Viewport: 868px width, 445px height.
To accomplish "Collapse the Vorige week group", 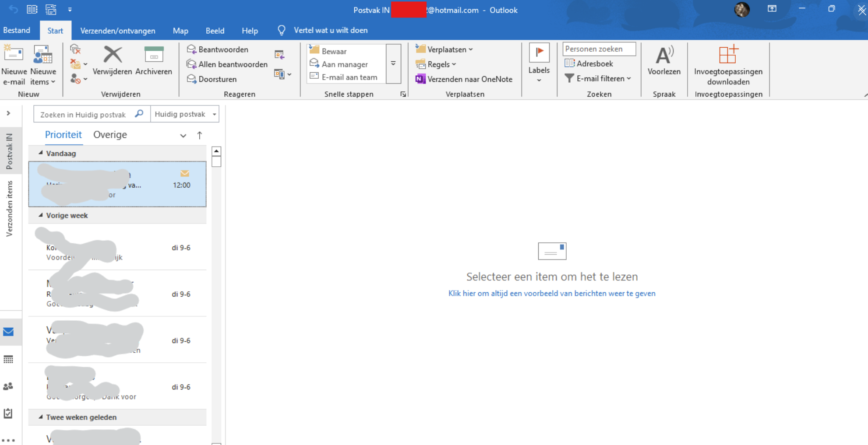I will tap(41, 215).
